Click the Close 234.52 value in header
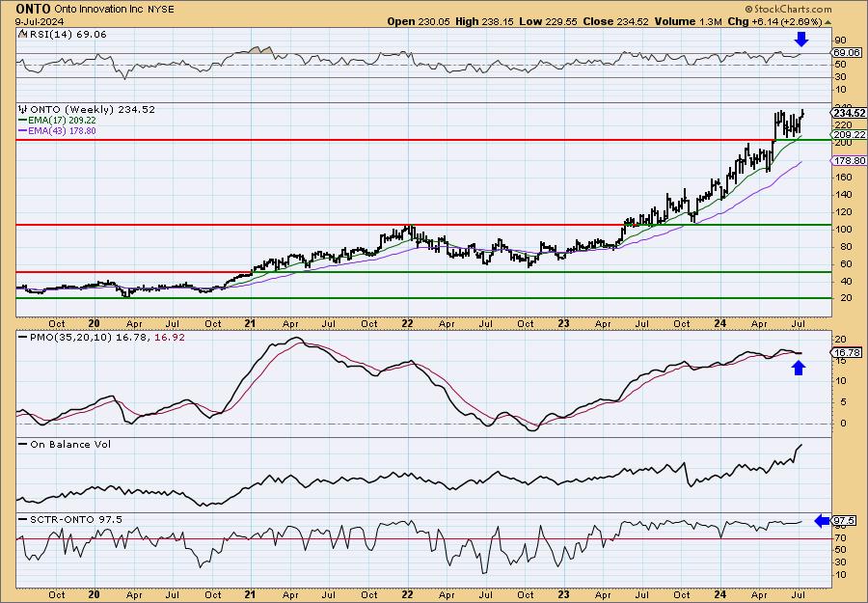Viewport: 868px width, 603px height. [x=615, y=21]
